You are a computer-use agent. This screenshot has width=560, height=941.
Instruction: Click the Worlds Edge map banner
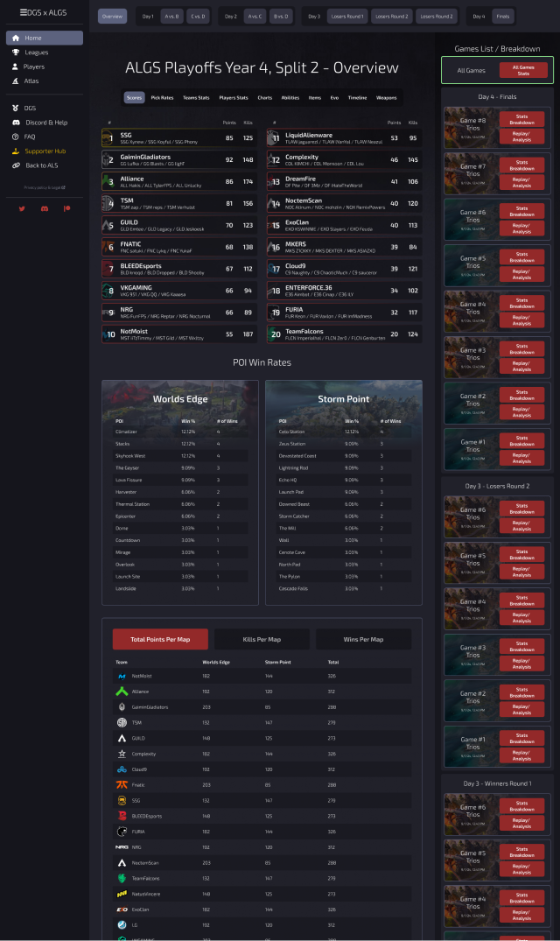(180, 398)
